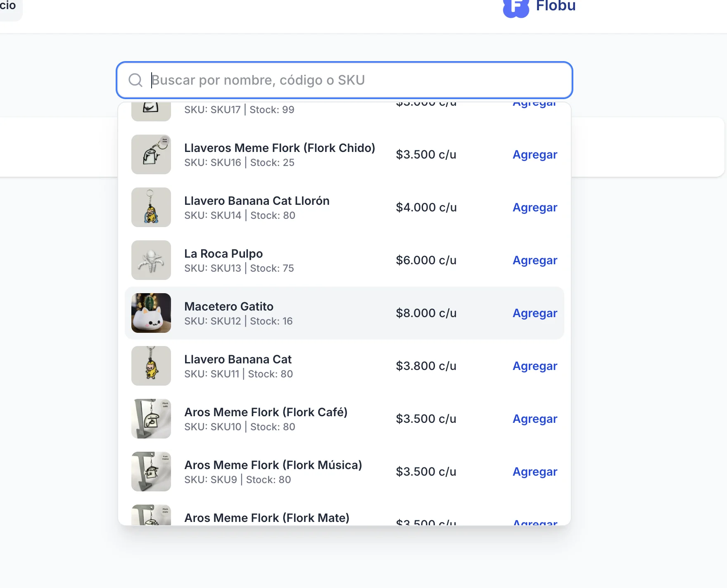Select the Macetero Gatito product image

click(x=151, y=313)
